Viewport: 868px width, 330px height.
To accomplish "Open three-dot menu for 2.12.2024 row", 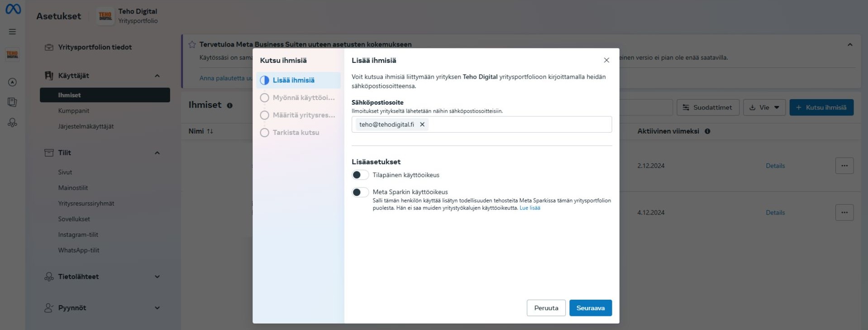I will tap(844, 166).
